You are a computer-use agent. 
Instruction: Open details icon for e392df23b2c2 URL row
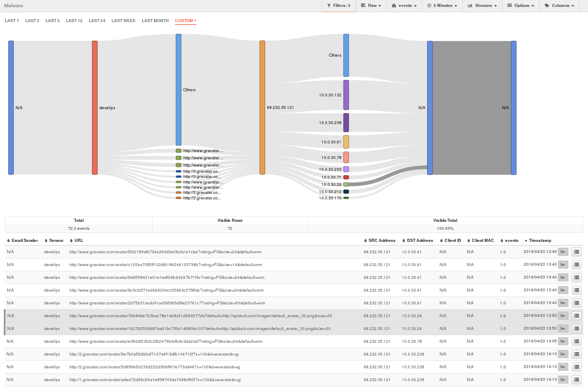576,341
